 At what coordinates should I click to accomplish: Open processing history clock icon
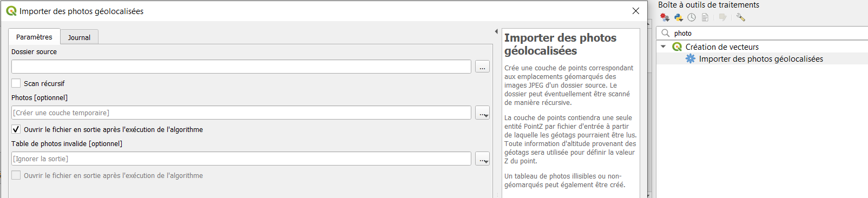(x=692, y=17)
